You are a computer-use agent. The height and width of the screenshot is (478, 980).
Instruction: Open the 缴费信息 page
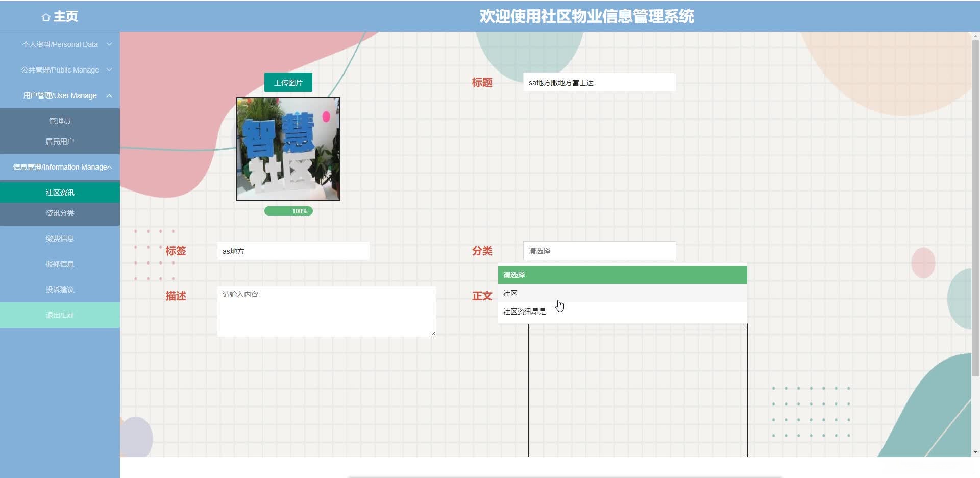click(x=60, y=238)
